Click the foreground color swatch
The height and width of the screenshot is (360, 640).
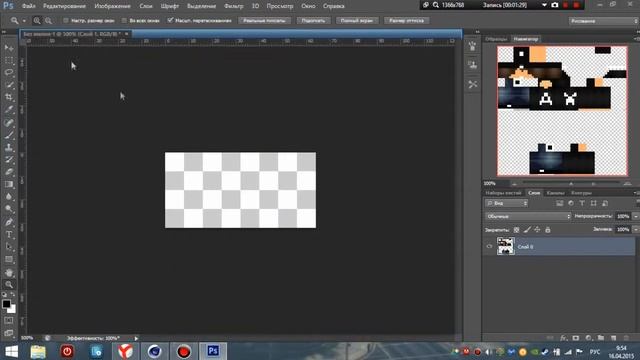6,304
